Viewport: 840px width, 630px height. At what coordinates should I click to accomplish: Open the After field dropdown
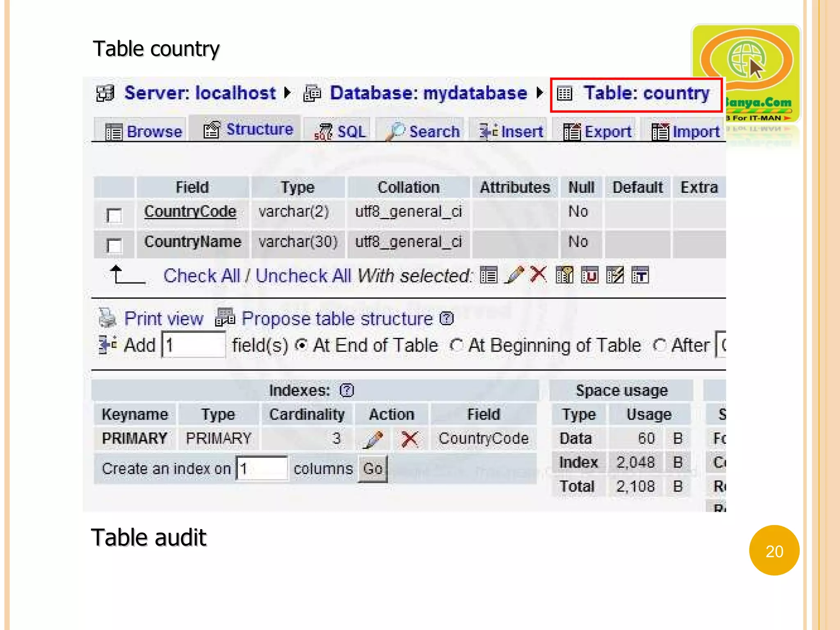point(721,345)
